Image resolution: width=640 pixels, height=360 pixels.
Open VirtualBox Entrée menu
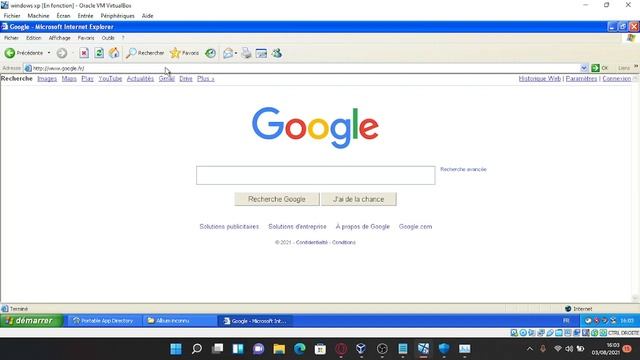pos(85,16)
